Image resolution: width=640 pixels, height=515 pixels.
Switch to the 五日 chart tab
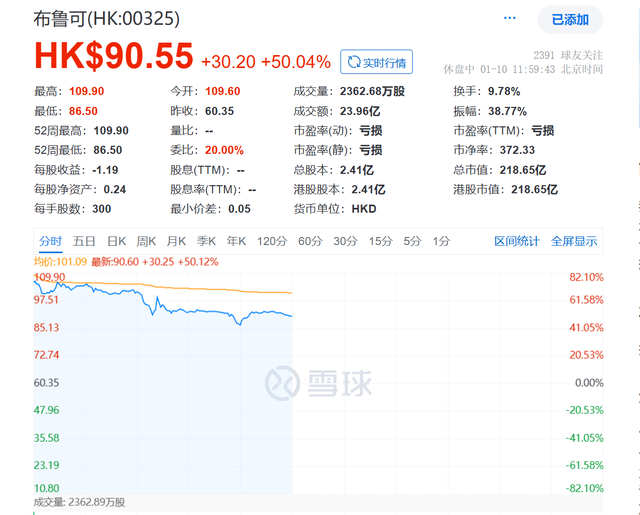(84, 241)
